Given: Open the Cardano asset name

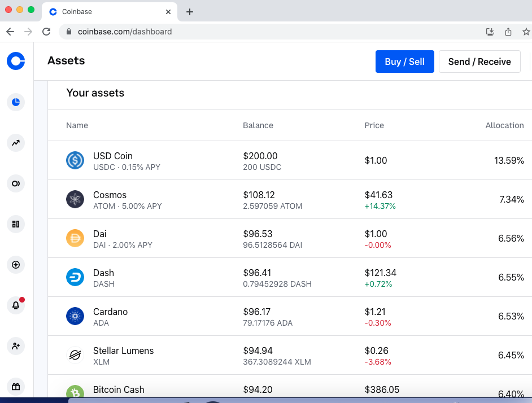Looking at the screenshot, I should (110, 312).
